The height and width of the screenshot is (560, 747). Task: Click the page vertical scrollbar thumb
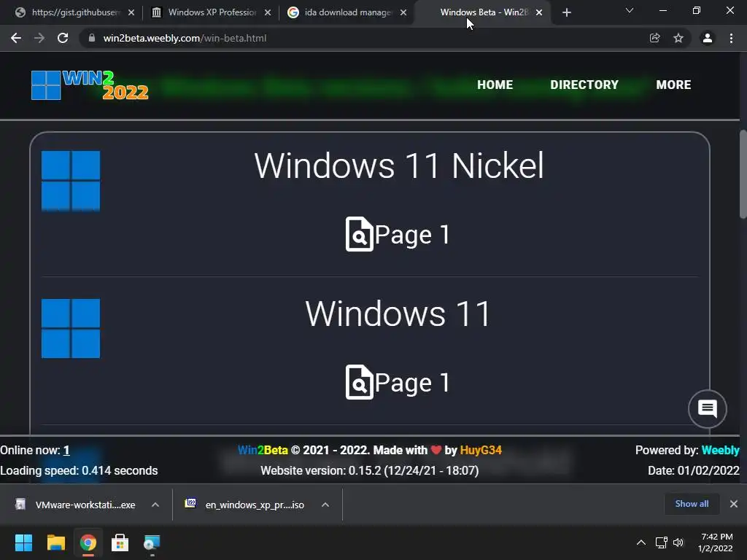pyautogui.click(x=743, y=174)
